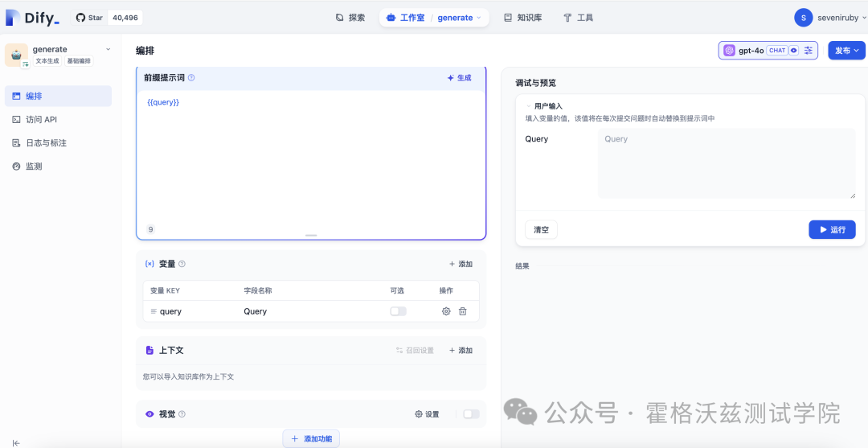This screenshot has width=868, height=448.
Task: Click into the Query input textarea
Action: [727, 163]
